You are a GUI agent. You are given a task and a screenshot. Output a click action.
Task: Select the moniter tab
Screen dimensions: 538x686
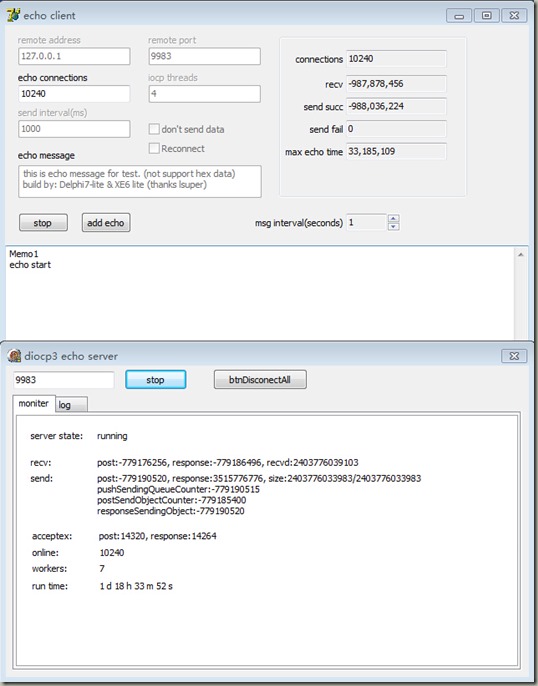coord(34,403)
